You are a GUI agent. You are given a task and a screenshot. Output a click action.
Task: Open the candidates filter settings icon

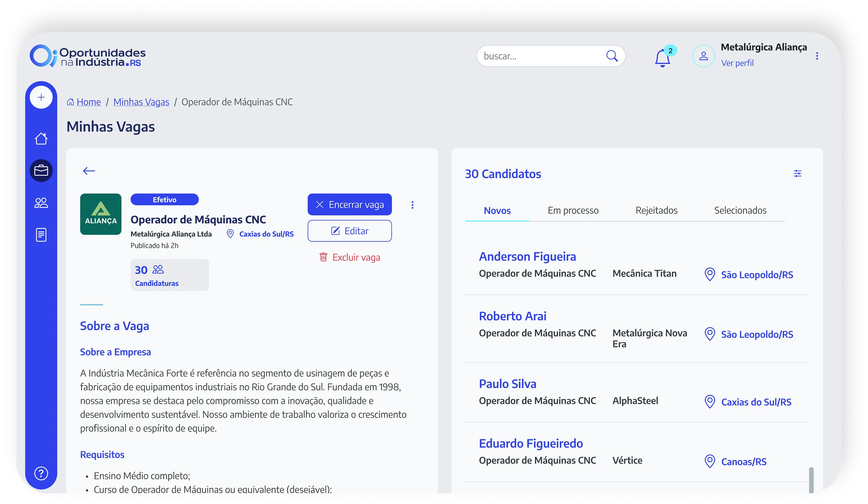point(797,173)
